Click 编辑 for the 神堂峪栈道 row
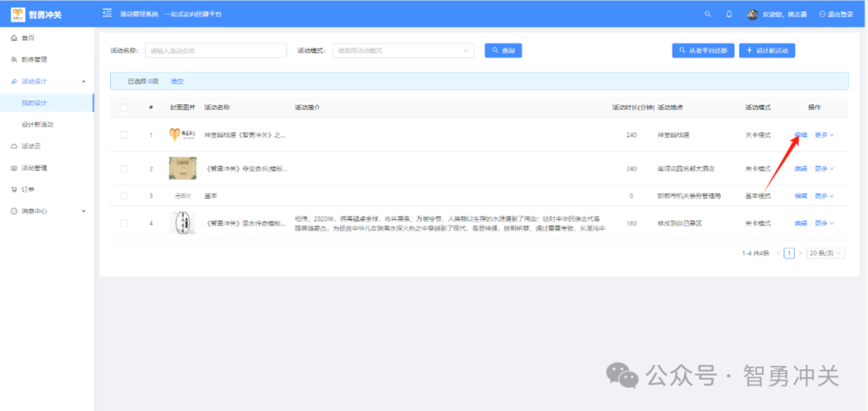The width and height of the screenshot is (868, 411). 800,134
